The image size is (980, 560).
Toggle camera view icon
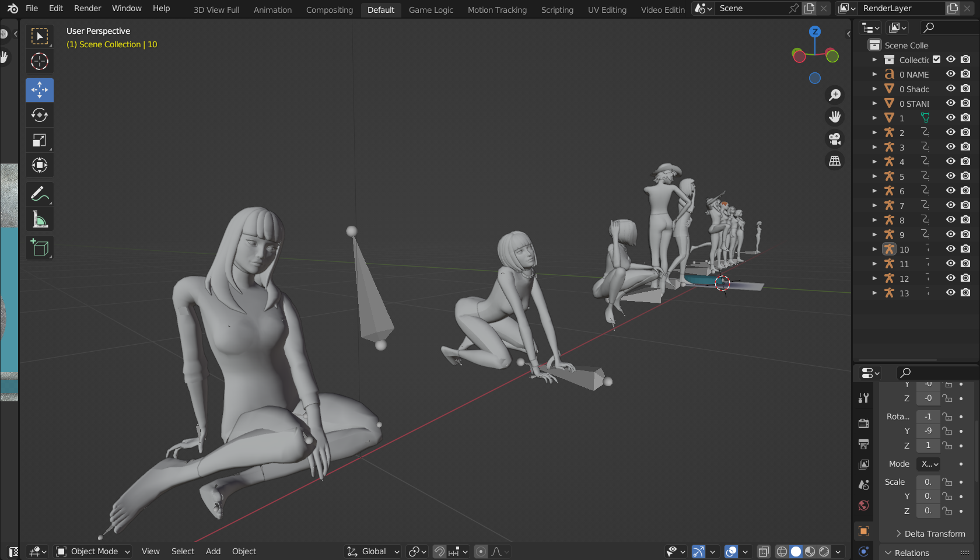pos(835,139)
